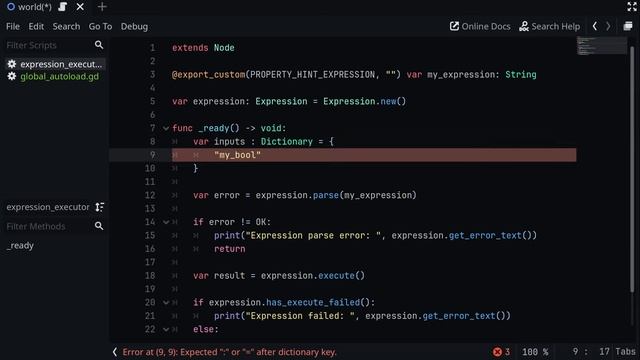Click the return keyword on line 16
Screen dimensions: 640x360
click(x=229, y=249)
